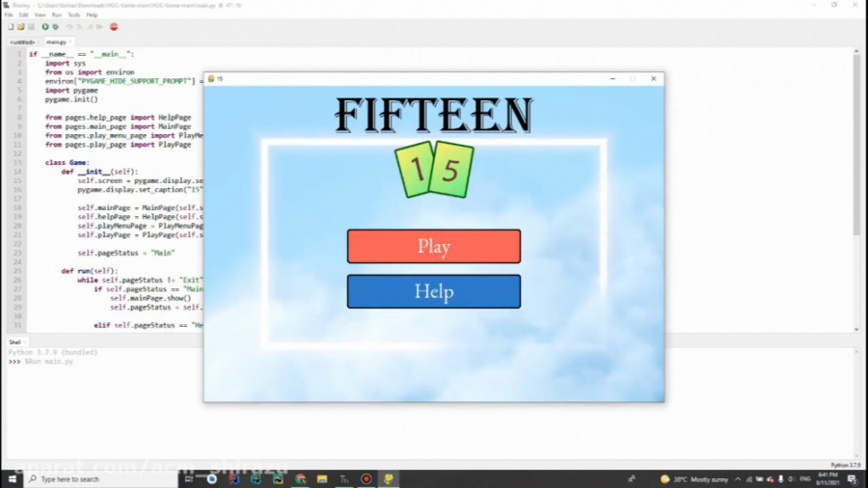Click the Thonny editor vertical scrollbar thumb
Viewport: 868px width, 488px height.
tap(856, 147)
